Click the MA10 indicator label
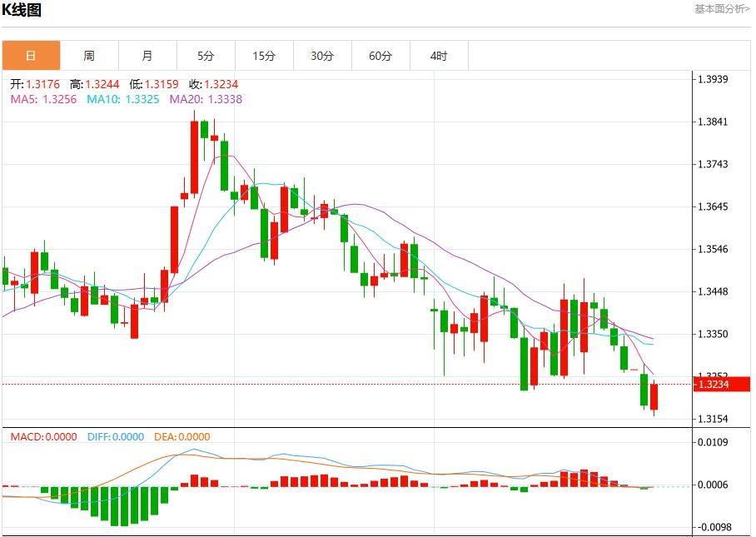Viewport: 756px width, 537px height. [x=122, y=99]
